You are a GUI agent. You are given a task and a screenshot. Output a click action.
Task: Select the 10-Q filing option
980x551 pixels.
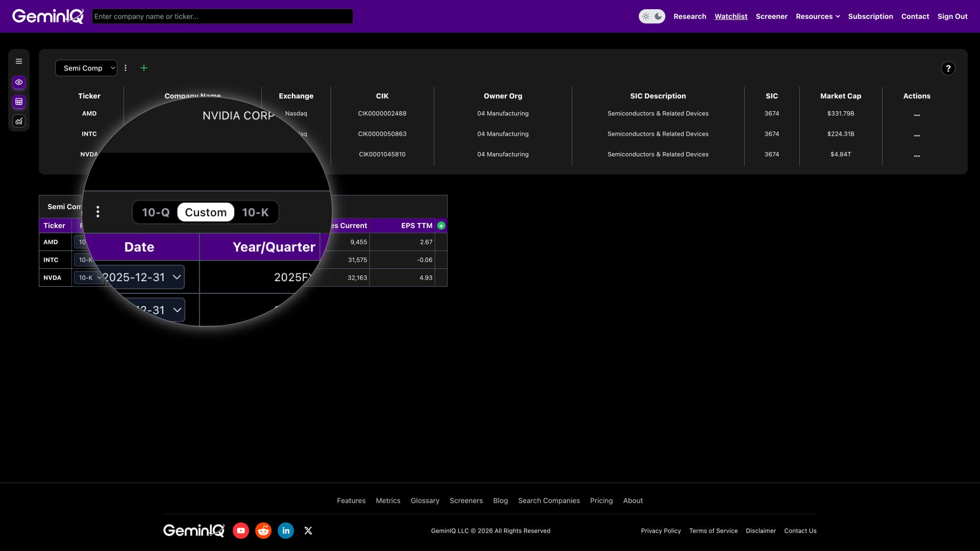coord(156,212)
